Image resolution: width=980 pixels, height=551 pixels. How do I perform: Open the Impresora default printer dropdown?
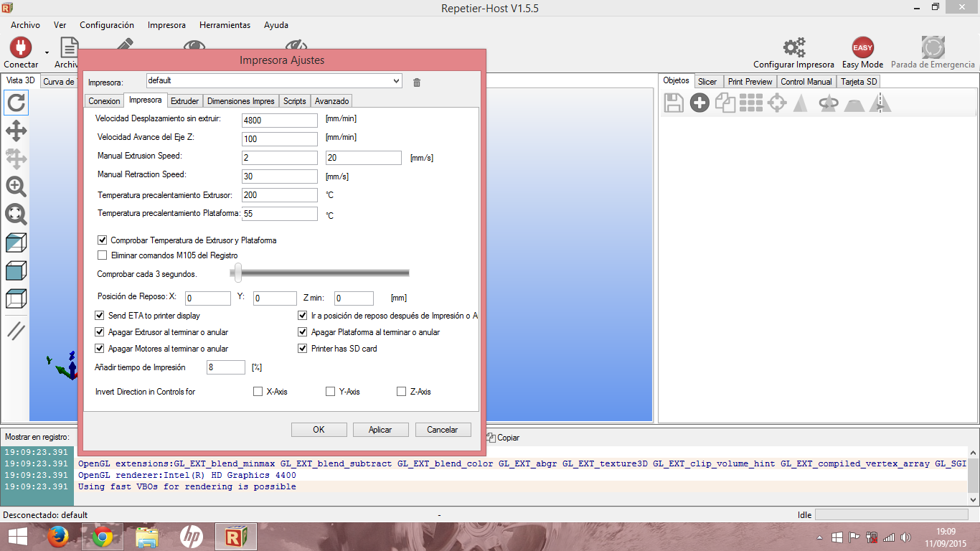tap(274, 81)
